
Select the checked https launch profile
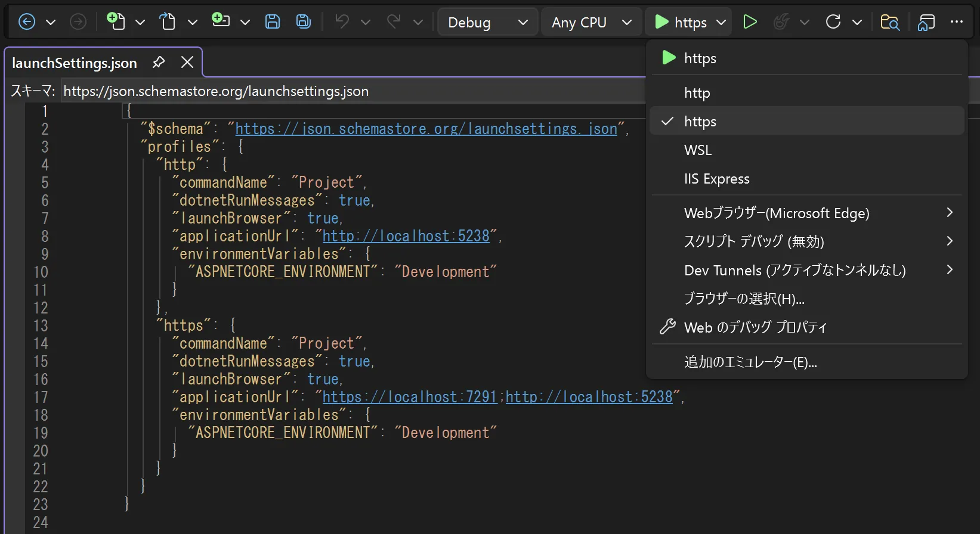[806, 122]
